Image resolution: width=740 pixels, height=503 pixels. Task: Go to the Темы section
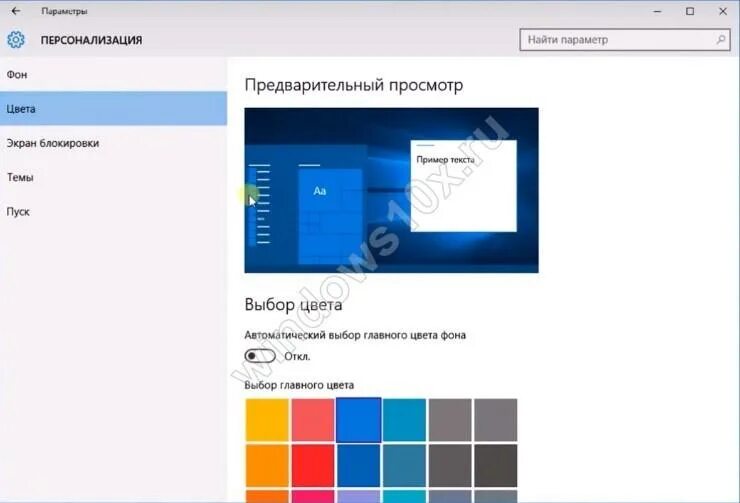click(113, 177)
